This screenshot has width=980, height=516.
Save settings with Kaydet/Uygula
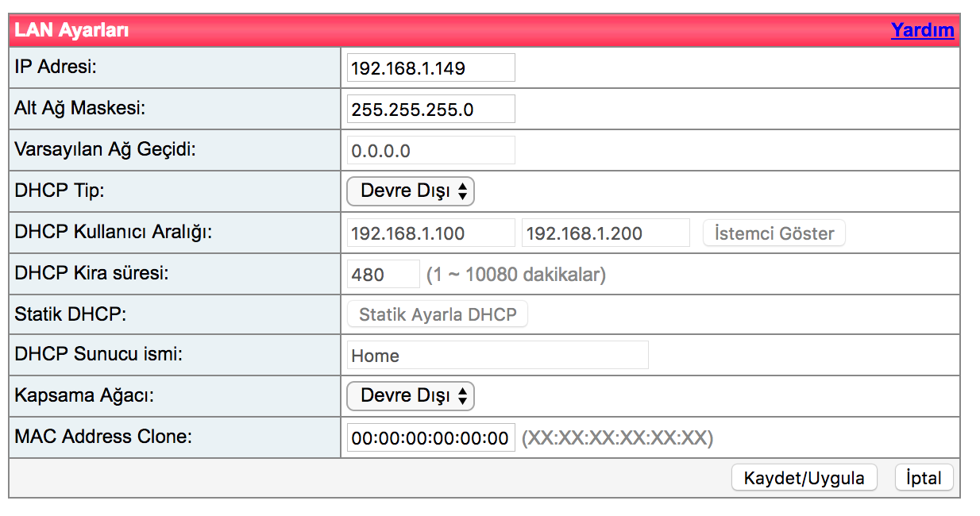[804, 478]
